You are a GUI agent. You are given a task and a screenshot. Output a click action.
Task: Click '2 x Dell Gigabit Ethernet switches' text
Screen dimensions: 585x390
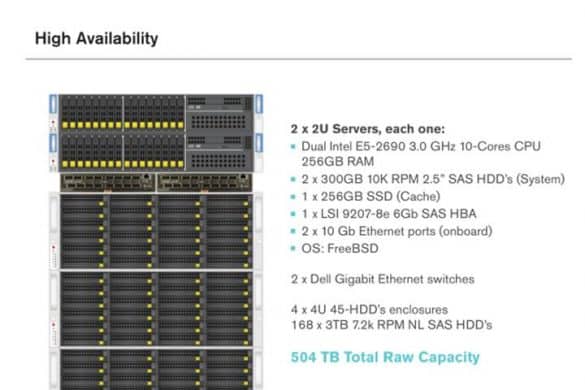click(x=382, y=279)
